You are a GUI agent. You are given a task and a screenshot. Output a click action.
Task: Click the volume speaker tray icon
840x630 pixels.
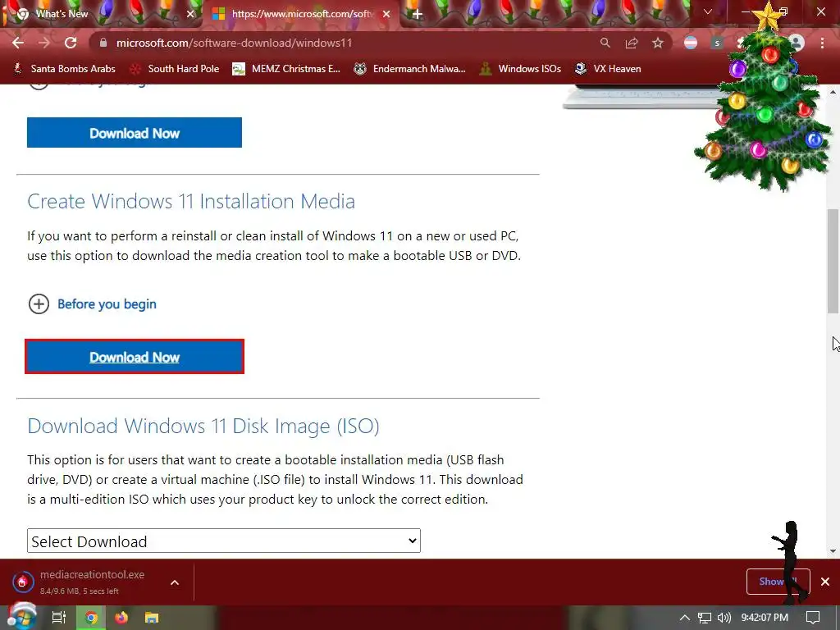pyautogui.click(x=724, y=618)
